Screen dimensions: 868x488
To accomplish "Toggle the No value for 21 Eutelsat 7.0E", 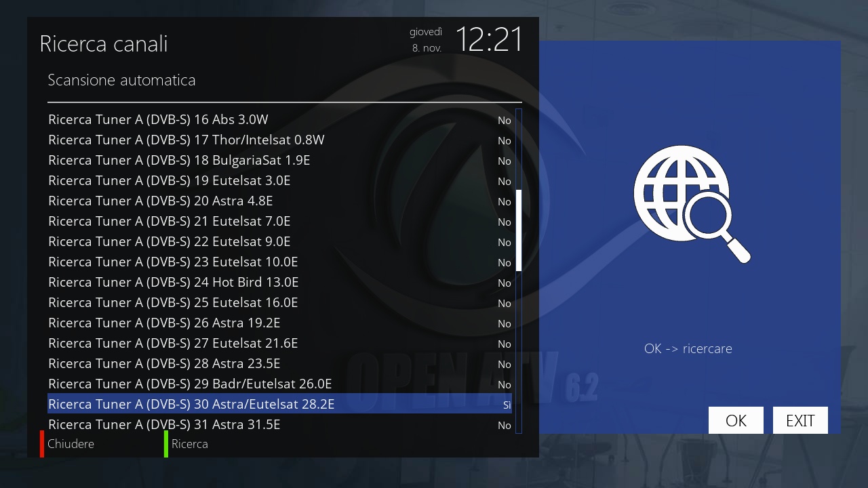I will pos(504,222).
